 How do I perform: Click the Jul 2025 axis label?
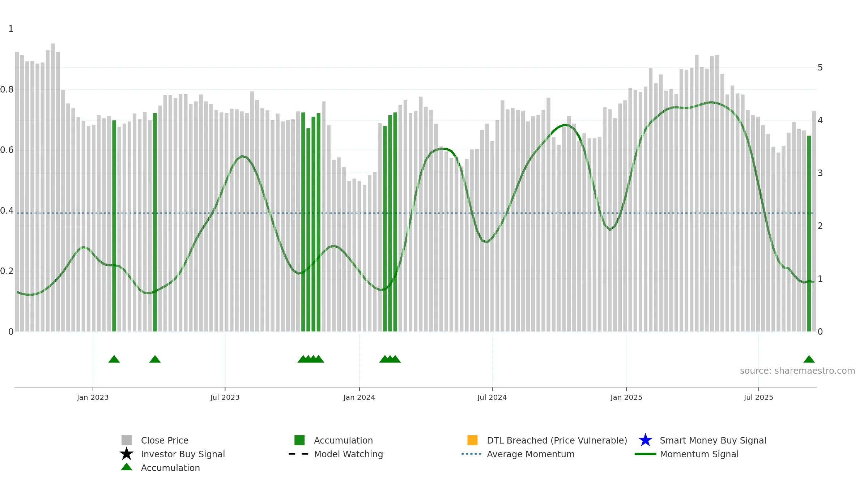point(758,398)
